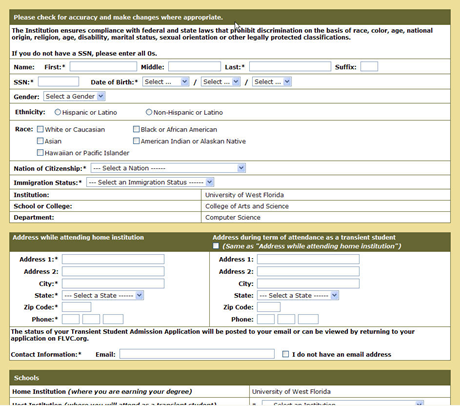The height and width of the screenshot is (406, 460).
Task: Click transient student Address 1 field
Action: click(x=308, y=259)
